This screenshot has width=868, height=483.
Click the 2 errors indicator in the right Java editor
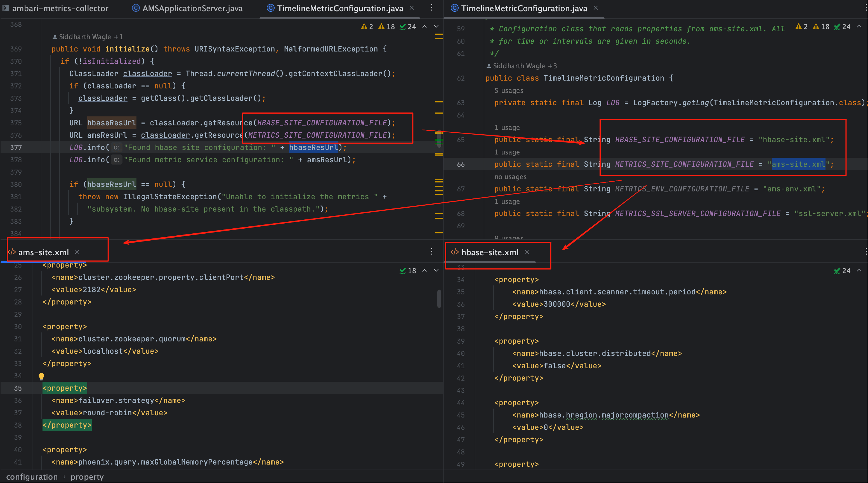pyautogui.click(x=802, y=27)
